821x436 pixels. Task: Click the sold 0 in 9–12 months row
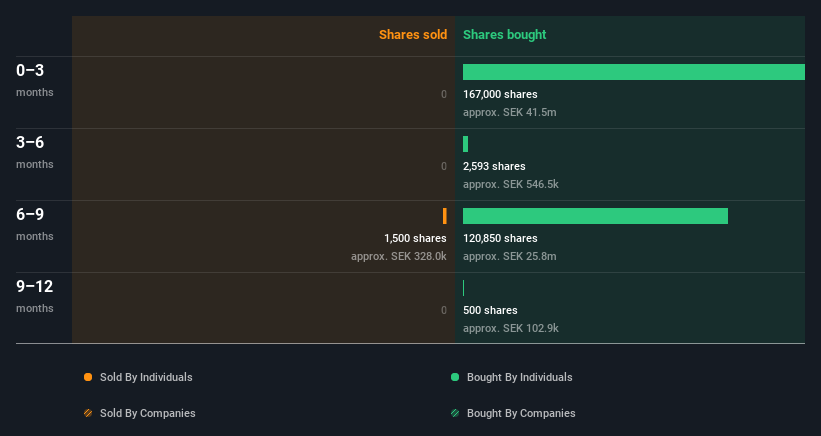pyautogui.click(x=443, y=310)
